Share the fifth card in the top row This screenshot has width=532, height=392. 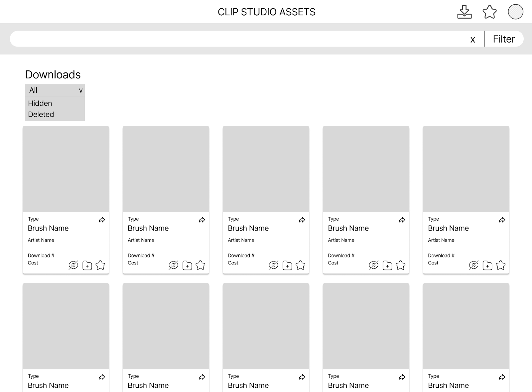pyautogui.click(x=502, y=220)
